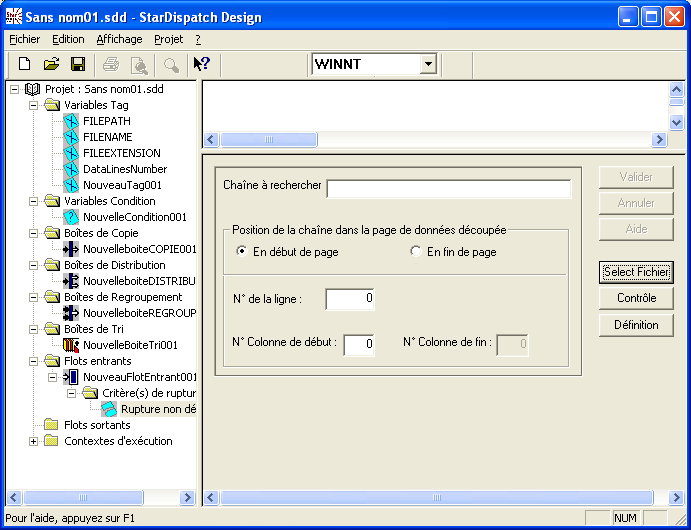Click the Chaîne à rechercher text field

[448, 189]
